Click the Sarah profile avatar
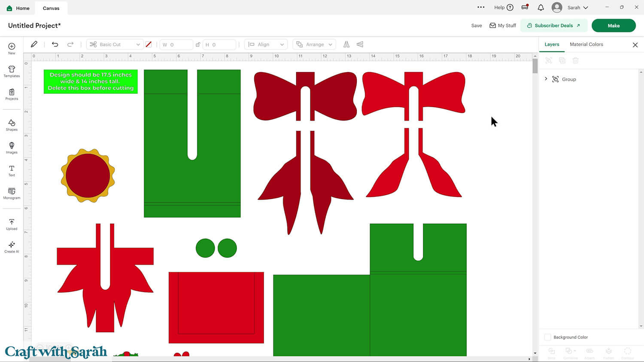644x362 pixels. [557, 7]
